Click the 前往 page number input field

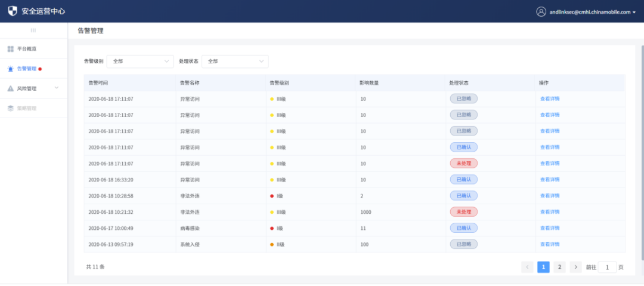click(607, 267)
